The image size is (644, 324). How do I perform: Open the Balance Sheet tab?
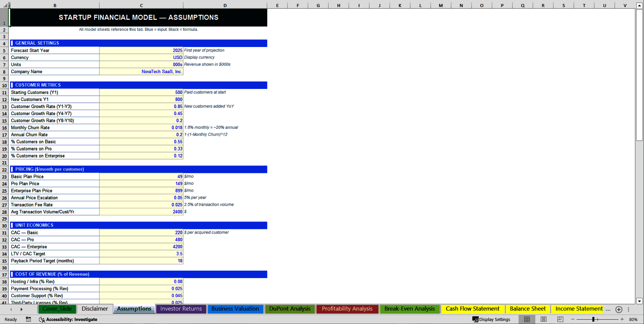point(528,309)
